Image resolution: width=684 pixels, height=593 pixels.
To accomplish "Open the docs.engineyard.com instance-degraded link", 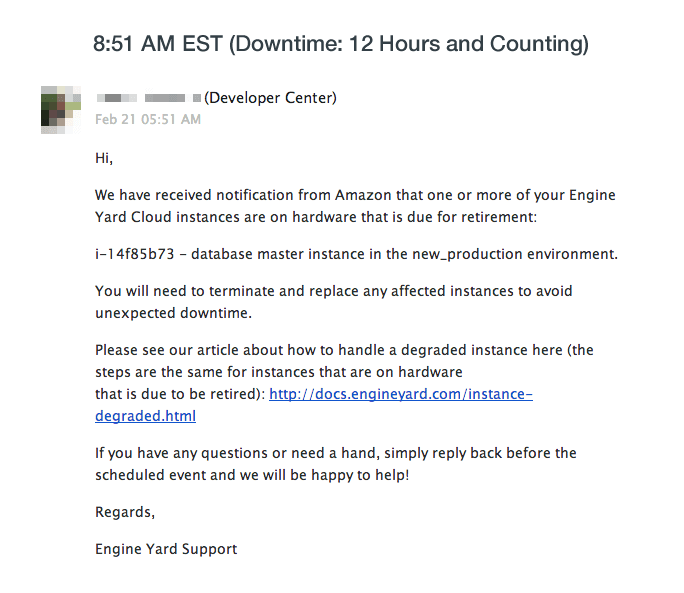I will [x=400, y=394].
